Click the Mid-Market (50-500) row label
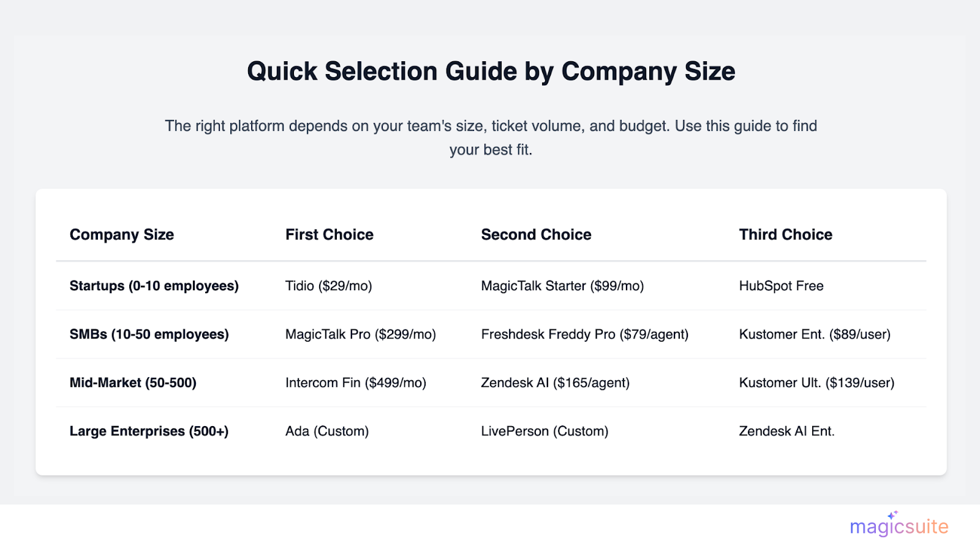This screenshot has width=980, height=551. coord(133,383)
